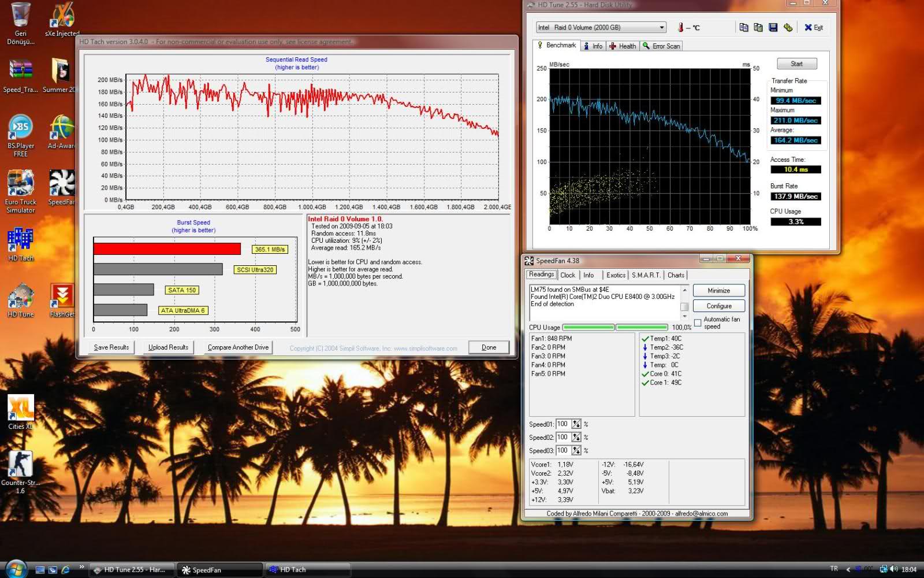The height and width of the screenshot is (578, 924).
Task: Open the Windows Start menu orb
Action: pos(16,569)
